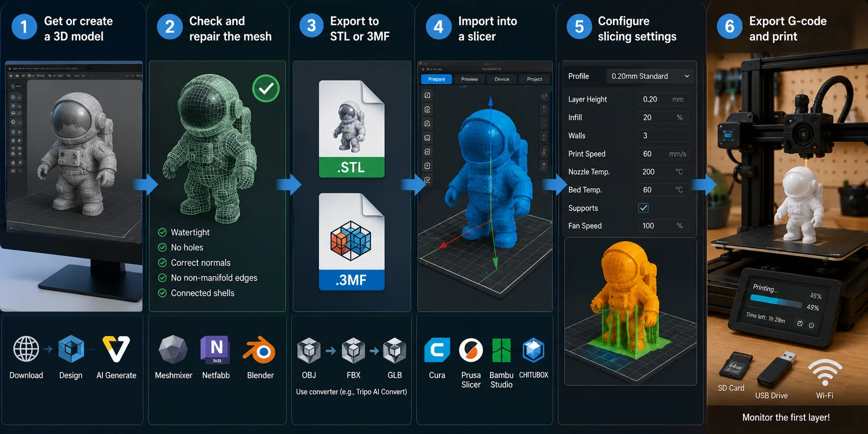Select the OBJ format cube icon

tap(309, 350)
